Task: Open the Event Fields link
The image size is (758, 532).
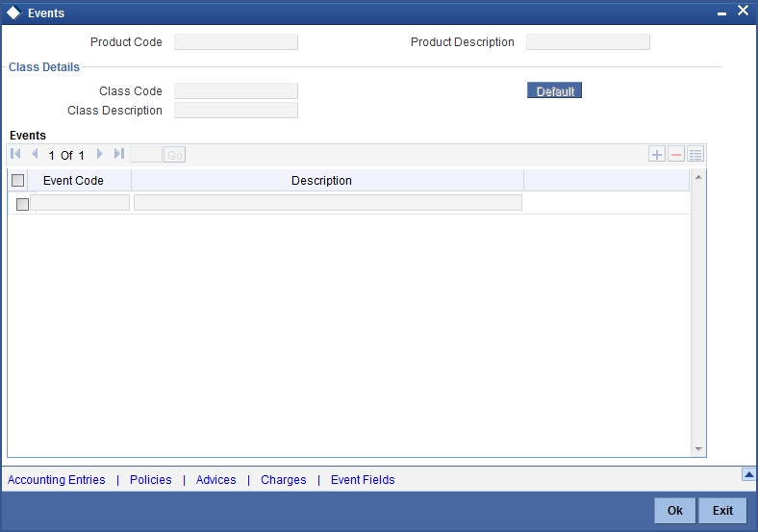Action: click(363, 480)
